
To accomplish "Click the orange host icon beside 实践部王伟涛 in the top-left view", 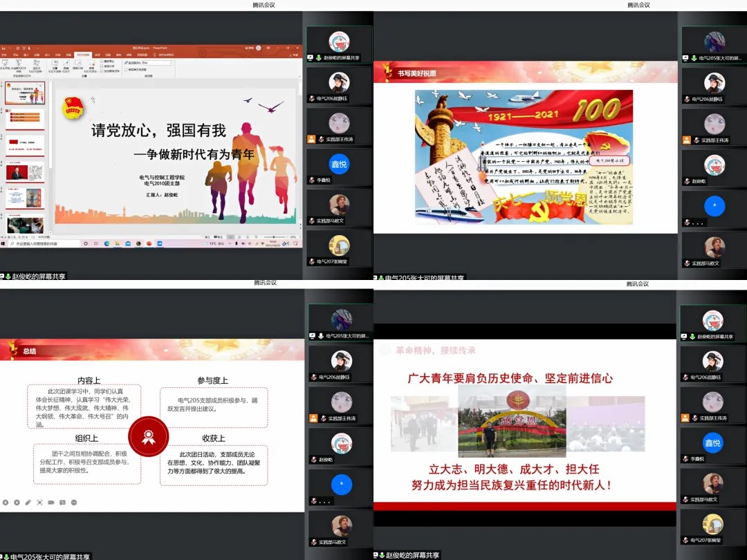I will [311, 139].
